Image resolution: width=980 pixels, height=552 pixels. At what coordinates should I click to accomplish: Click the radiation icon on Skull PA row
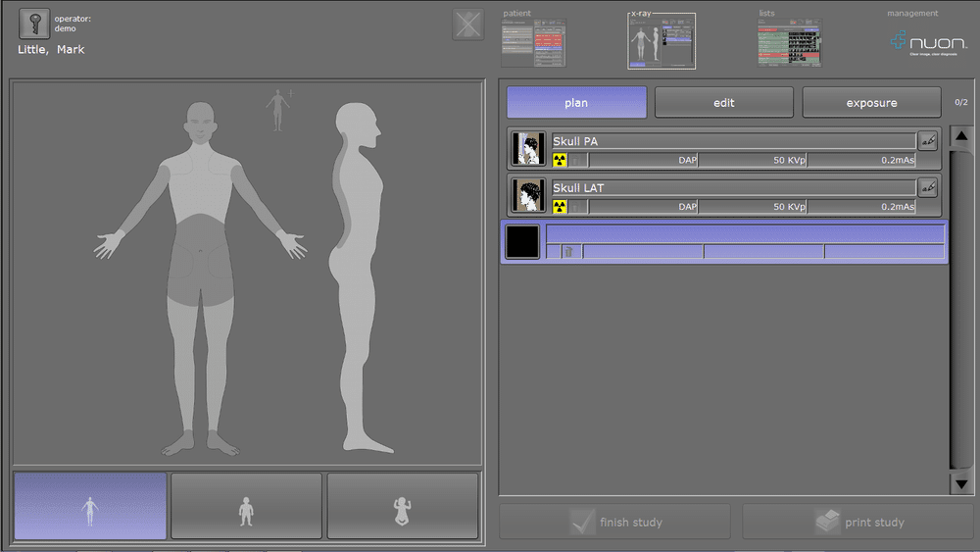click(560, 160)
